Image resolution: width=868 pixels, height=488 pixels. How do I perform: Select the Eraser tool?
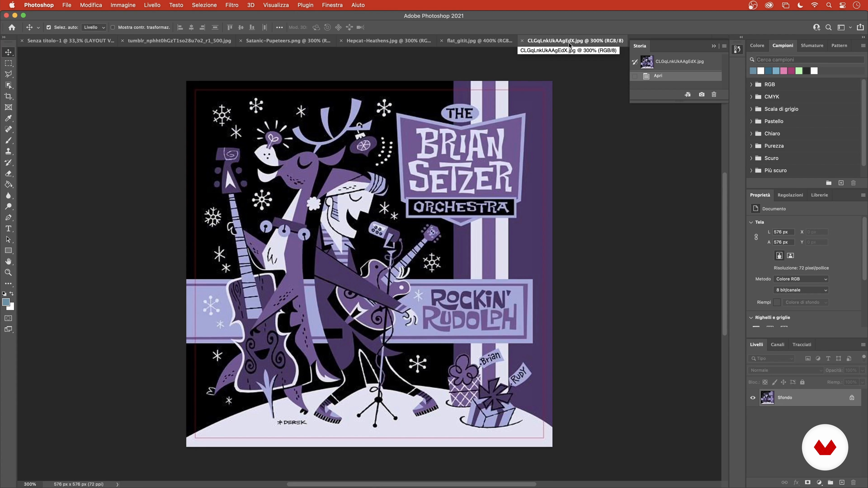pos(8,174)
